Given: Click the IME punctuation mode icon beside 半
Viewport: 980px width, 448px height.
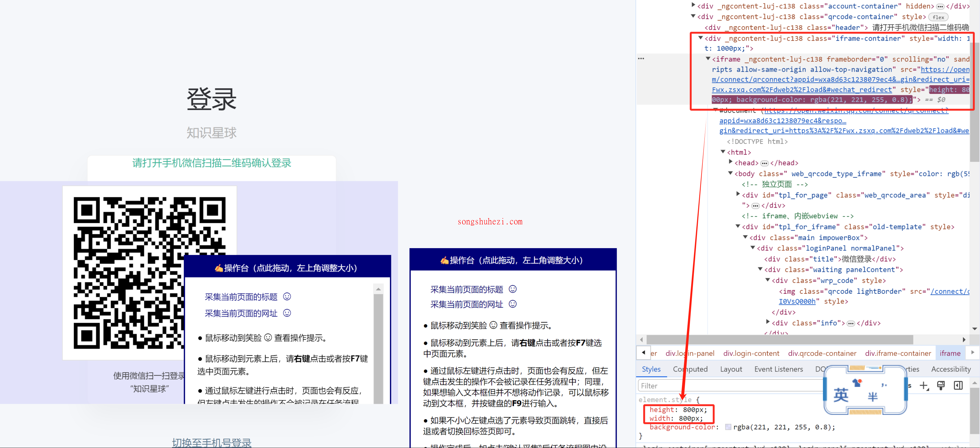Looking at the screenshot, I should (x=884, y=385).
